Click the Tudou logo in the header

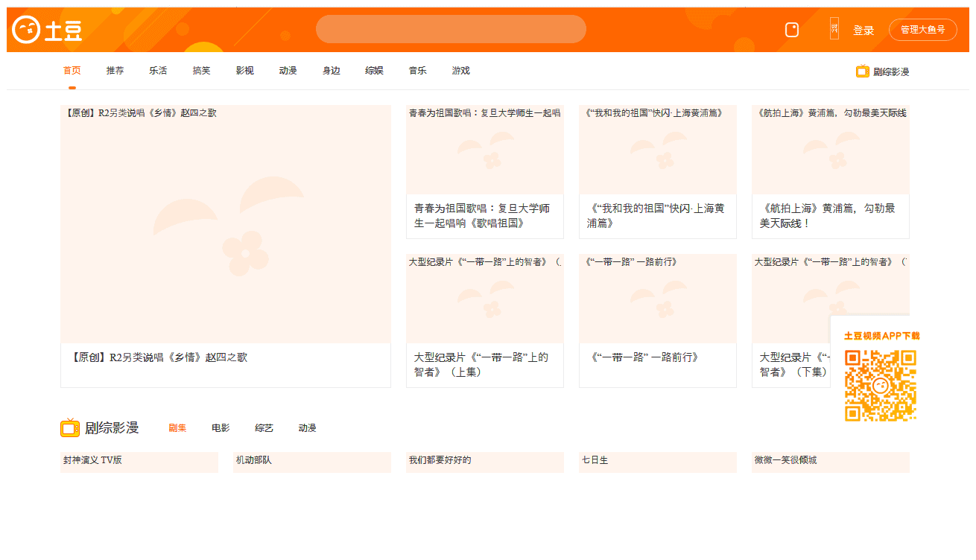(48, 29)
